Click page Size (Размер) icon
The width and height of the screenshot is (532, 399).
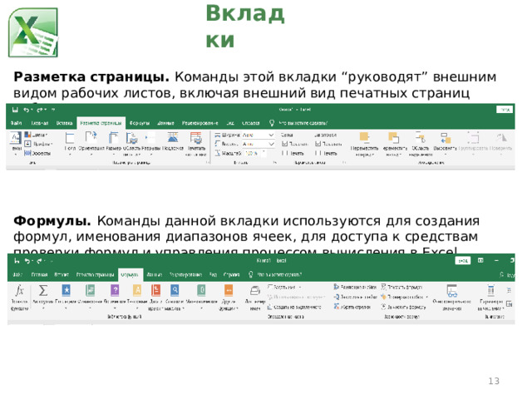(113, 139)
